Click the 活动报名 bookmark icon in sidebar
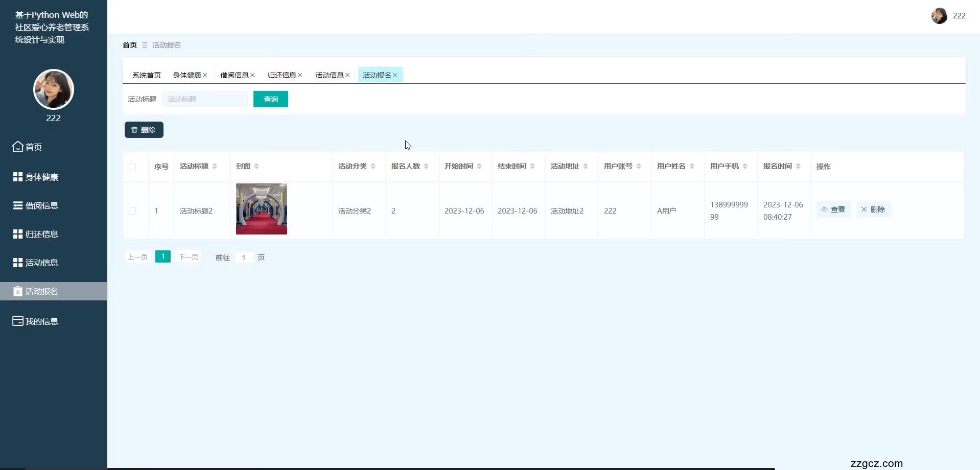 (17, 291)
